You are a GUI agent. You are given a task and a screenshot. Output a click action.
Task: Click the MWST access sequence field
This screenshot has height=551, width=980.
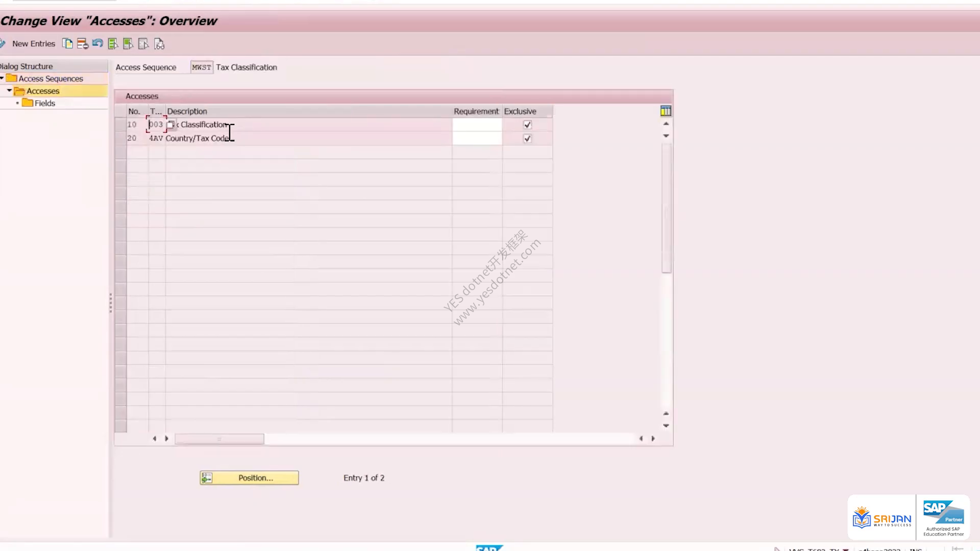tap(202, 67)
